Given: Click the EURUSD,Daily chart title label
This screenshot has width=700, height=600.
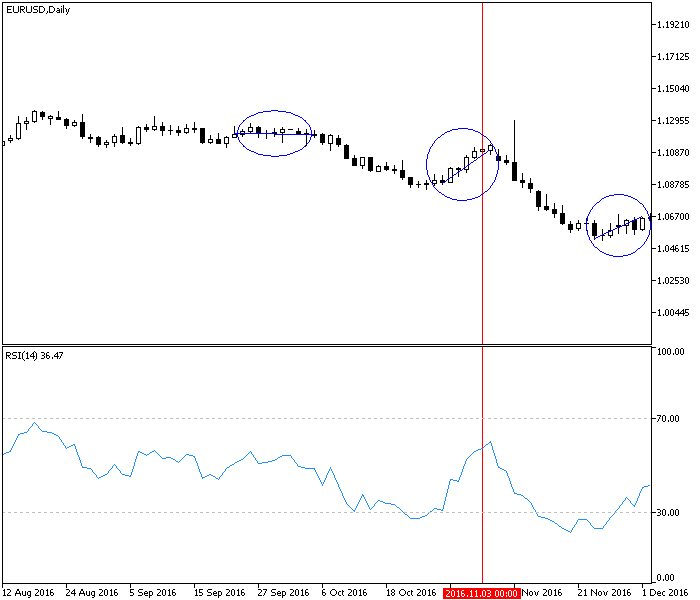Looking at the screenshot, I should 44,10.
